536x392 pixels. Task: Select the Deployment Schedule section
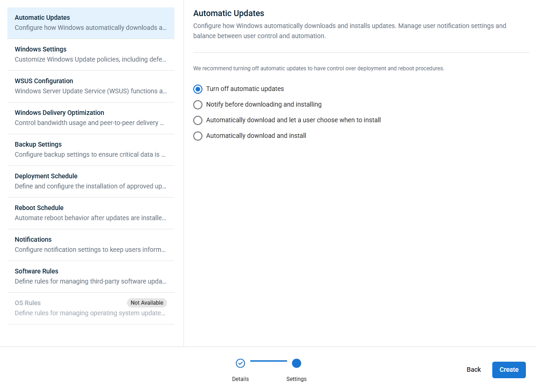coord(91,182)
